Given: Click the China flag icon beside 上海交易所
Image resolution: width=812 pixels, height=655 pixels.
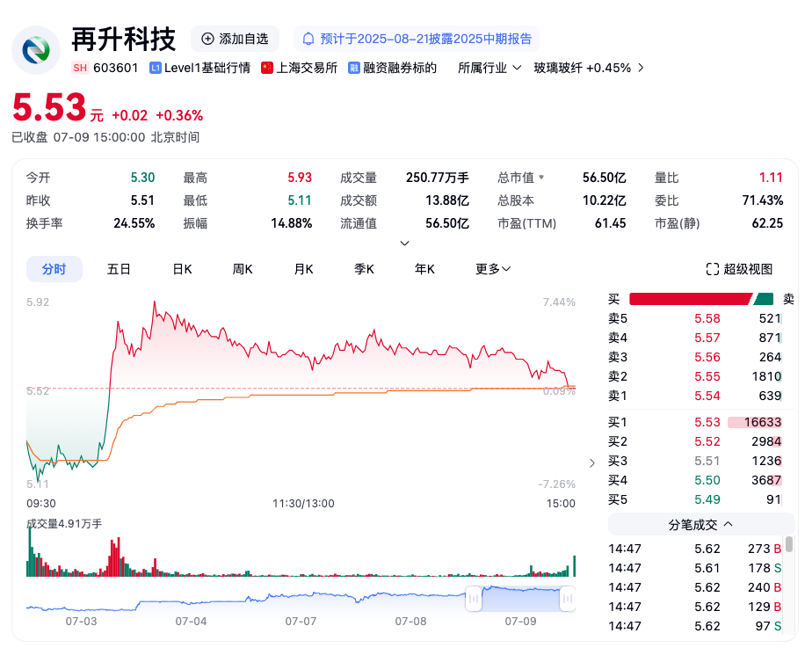Looking at the screenshot, I should tap(267, 68).
